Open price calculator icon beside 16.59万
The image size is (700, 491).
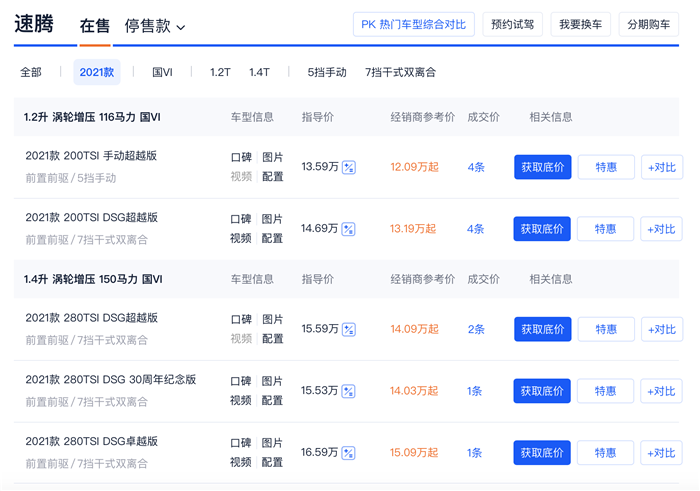pyautogui.click(x=348, y=453)
